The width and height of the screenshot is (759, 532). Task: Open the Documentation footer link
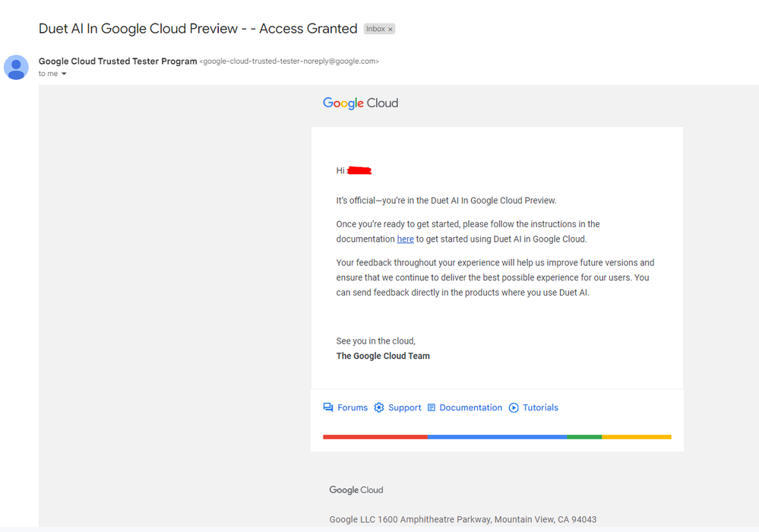(x=470, y=407)
